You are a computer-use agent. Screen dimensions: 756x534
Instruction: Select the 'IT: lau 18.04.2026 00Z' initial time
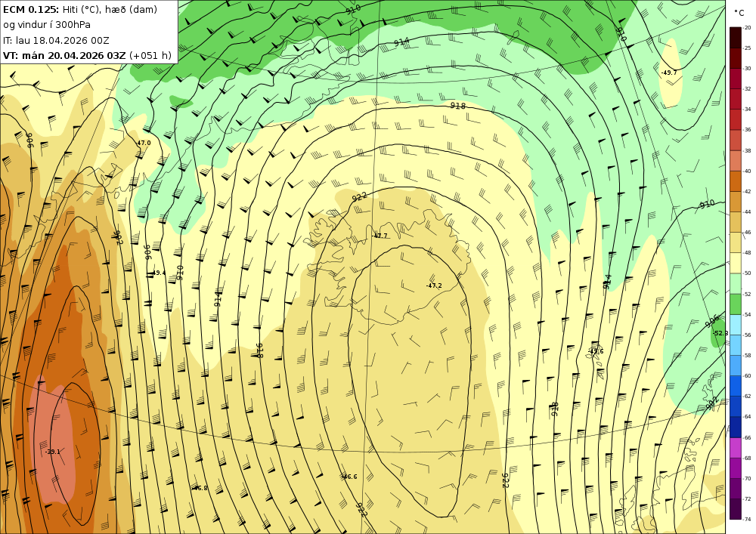coord(56,40)
